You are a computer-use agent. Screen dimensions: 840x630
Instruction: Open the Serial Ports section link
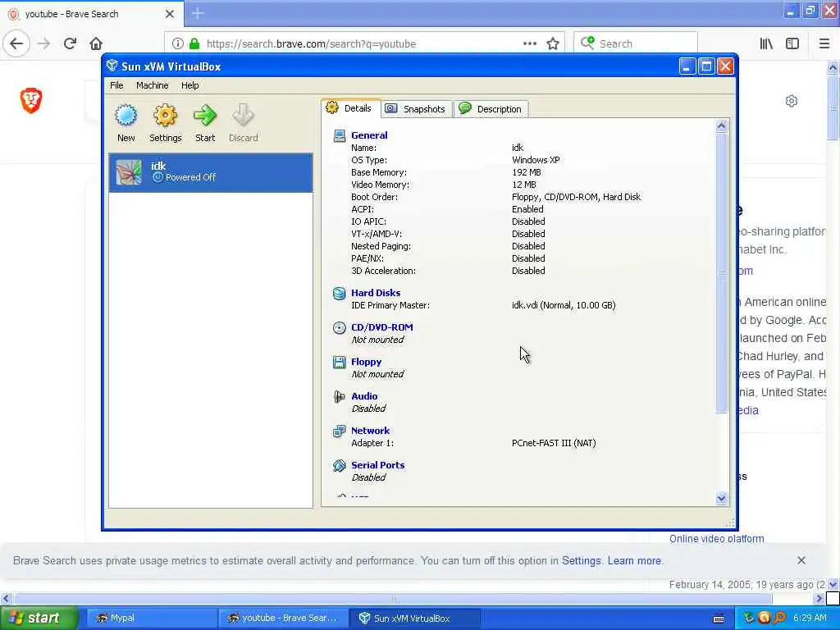pos(377,465)
